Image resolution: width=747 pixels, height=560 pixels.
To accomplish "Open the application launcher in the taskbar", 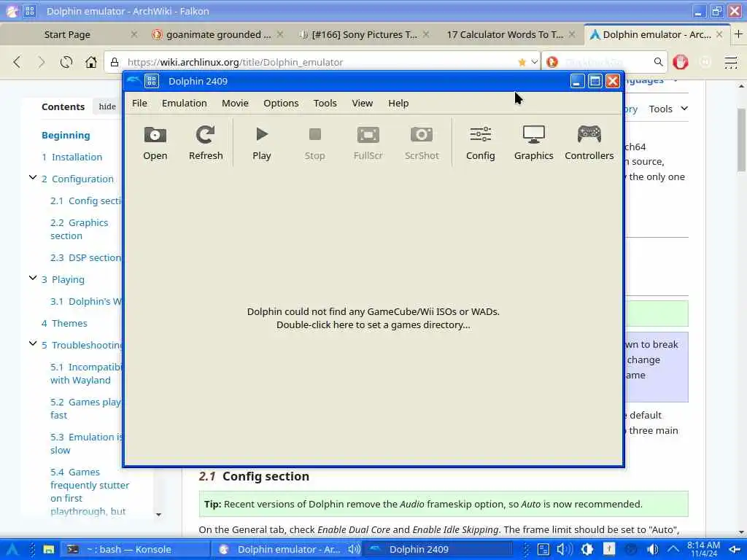I will (x=12, y=549).
